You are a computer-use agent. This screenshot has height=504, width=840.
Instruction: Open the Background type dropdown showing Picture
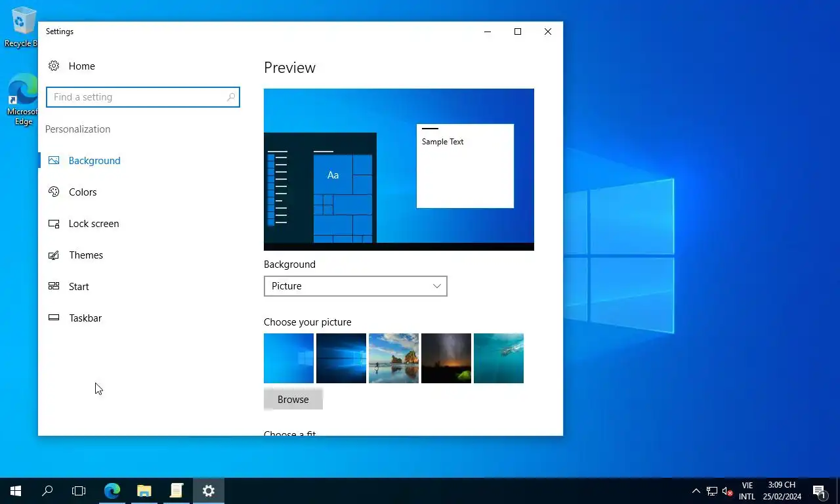356,286
